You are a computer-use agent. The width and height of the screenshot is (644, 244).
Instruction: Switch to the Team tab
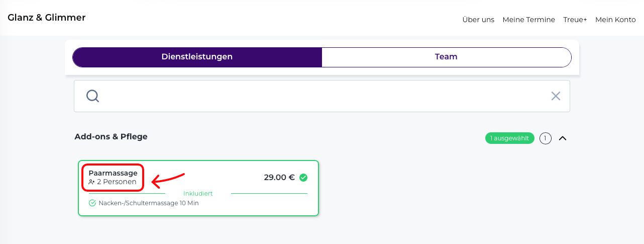click(446, 57)
